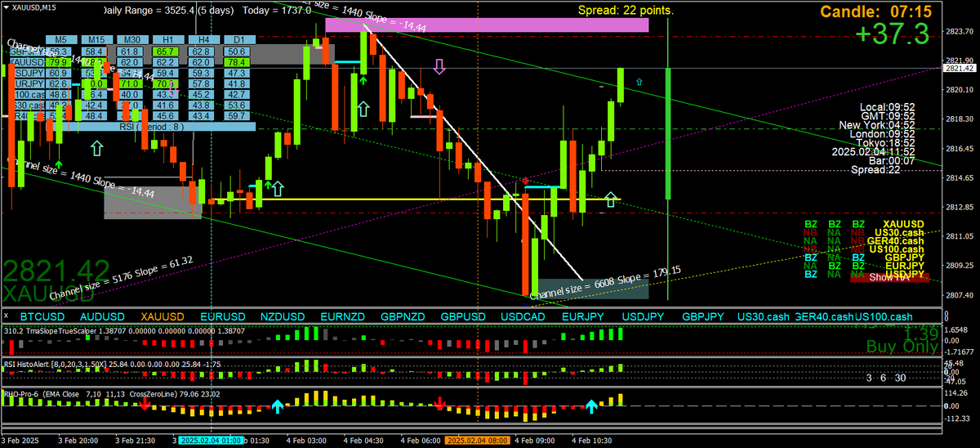Click the red down arrow near 4 Feb 06:00 in RHO-Pro-6

click(x=440, y=402)
